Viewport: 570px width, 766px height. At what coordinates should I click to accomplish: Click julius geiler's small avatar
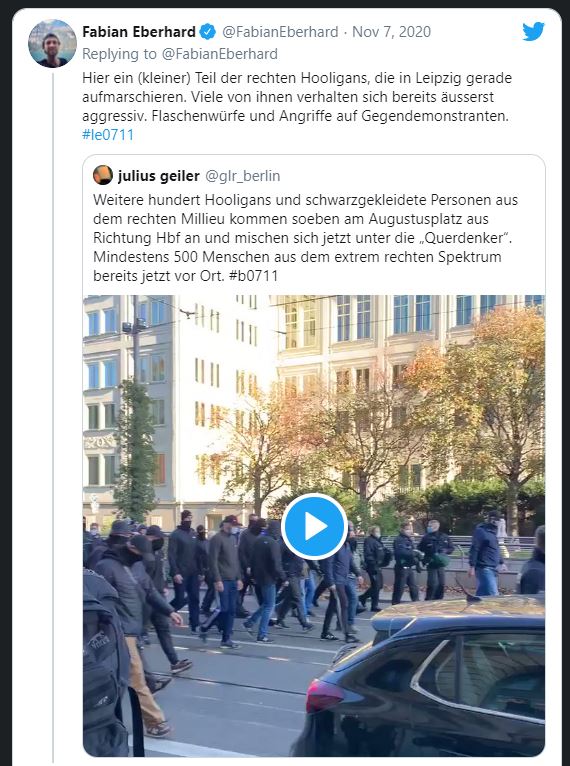pyautogui.click(x=103, y=175)
